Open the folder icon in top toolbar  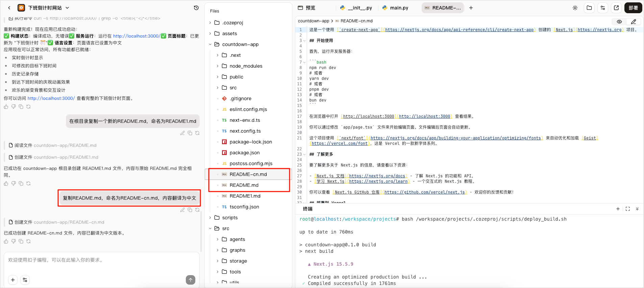point(589,8)
